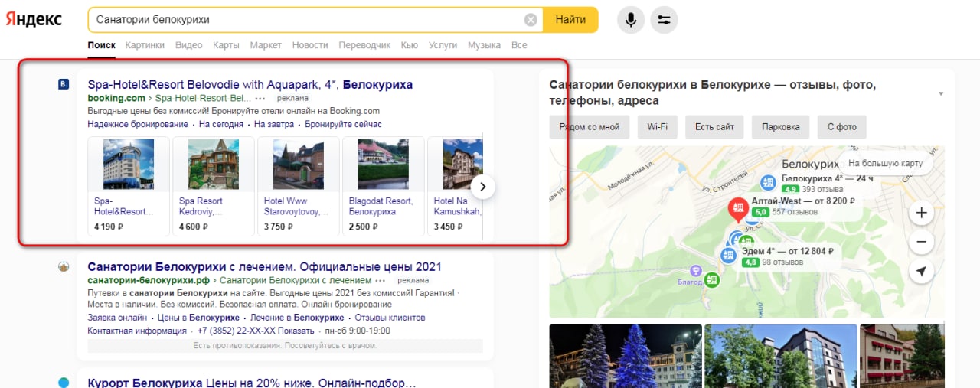Follow the Цены в Белокурихе sitelink
This screenshot has height=388, width=980.
pyautogui.click(x=198, y=318)
